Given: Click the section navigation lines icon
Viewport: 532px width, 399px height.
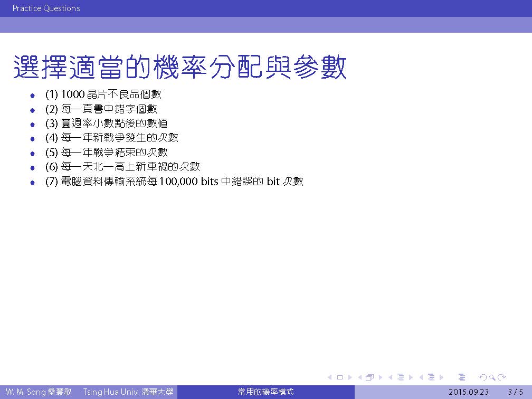Looking at the screenshot, I should click(x=431, y=377).
